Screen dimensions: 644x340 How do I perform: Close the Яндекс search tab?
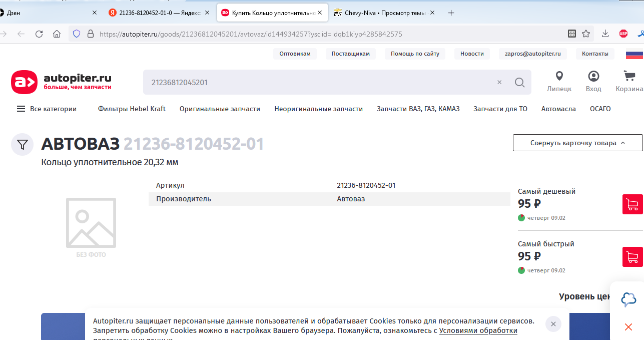coord(207,13)
